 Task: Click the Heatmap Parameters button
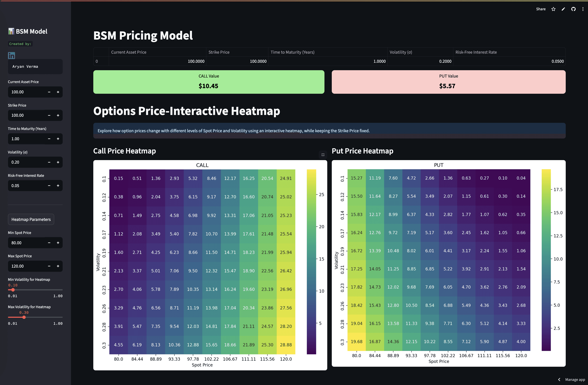pyautogui.click(x=31, y=219)
